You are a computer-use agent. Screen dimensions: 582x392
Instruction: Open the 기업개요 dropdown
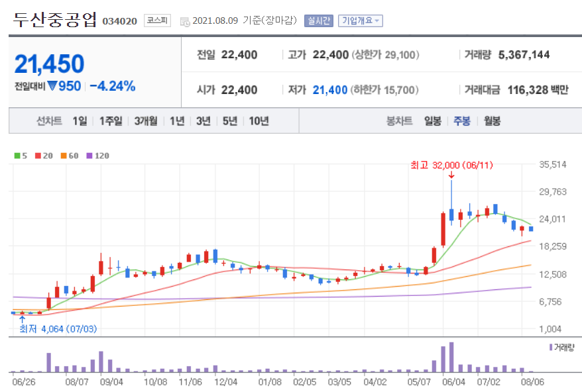360,21
